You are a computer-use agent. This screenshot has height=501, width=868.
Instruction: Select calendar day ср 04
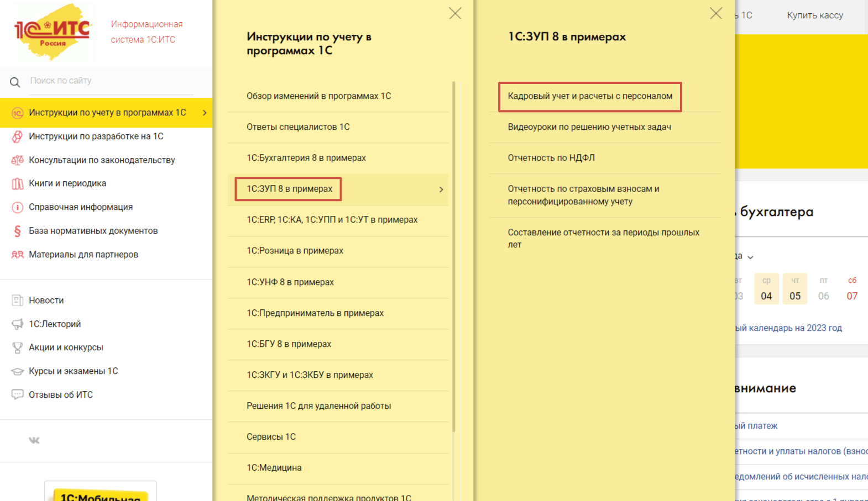(x=766, y=289)
